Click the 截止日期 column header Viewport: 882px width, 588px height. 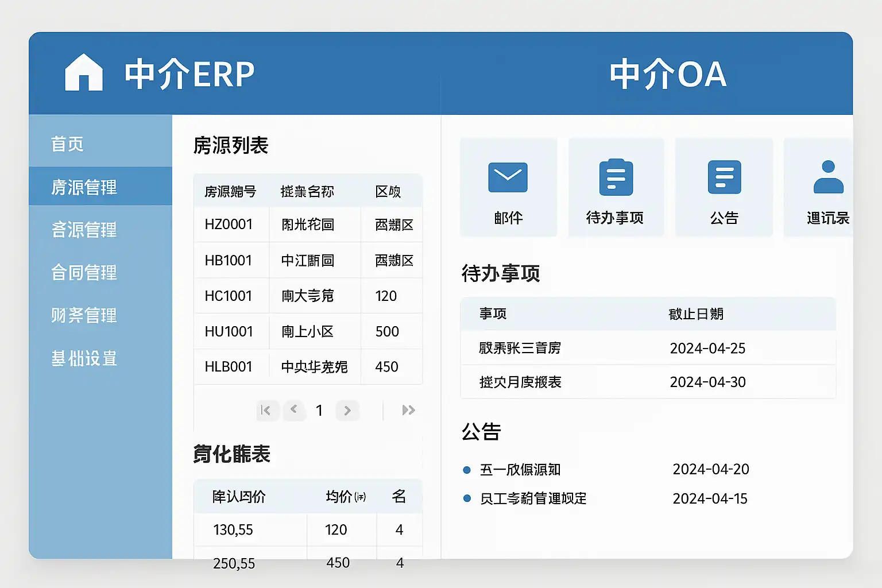pos(696,314)
